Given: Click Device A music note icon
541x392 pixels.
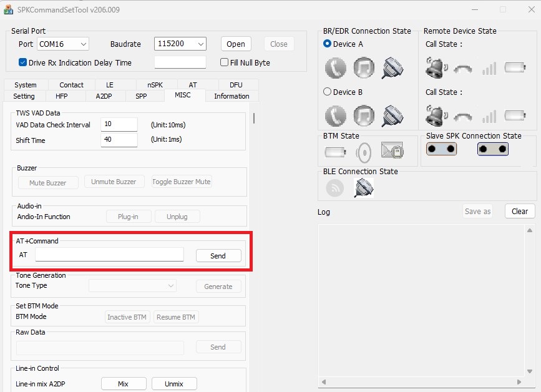Looking at the screenshot, I should coord(364,67).
